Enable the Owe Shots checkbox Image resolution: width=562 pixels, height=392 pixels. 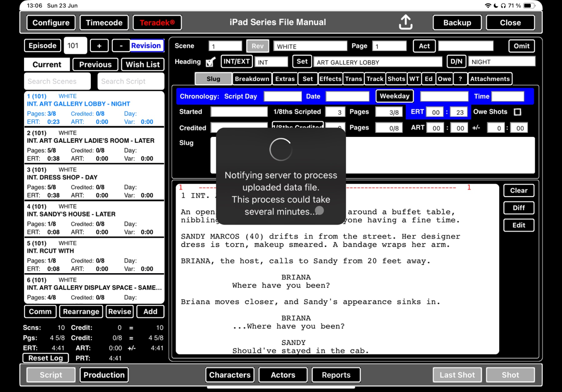coord(517,112)
